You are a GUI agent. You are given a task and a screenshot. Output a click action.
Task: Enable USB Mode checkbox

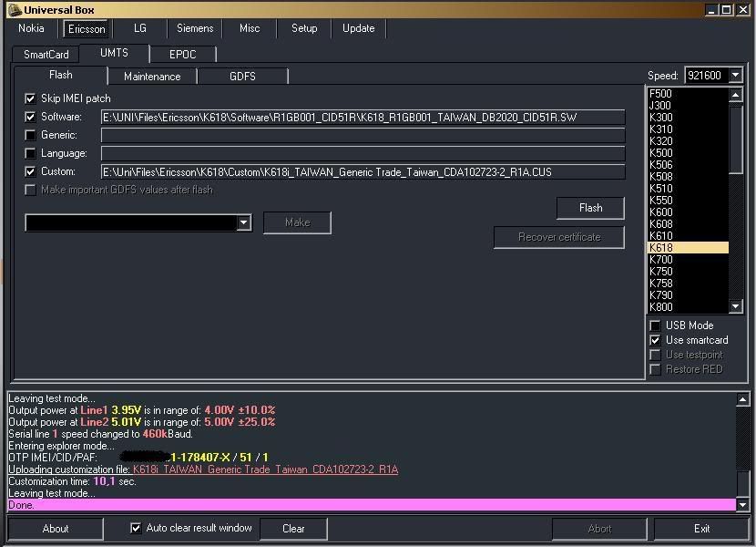(x=655, y=325)
